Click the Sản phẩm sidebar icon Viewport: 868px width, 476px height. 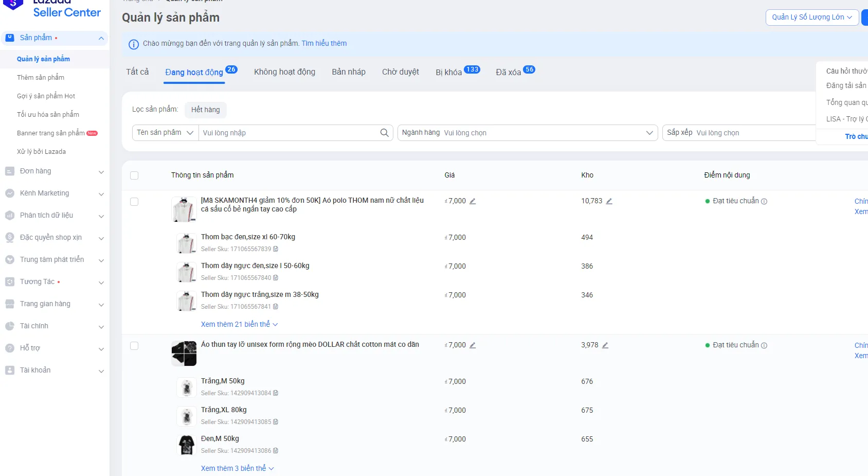pos(10,38)
